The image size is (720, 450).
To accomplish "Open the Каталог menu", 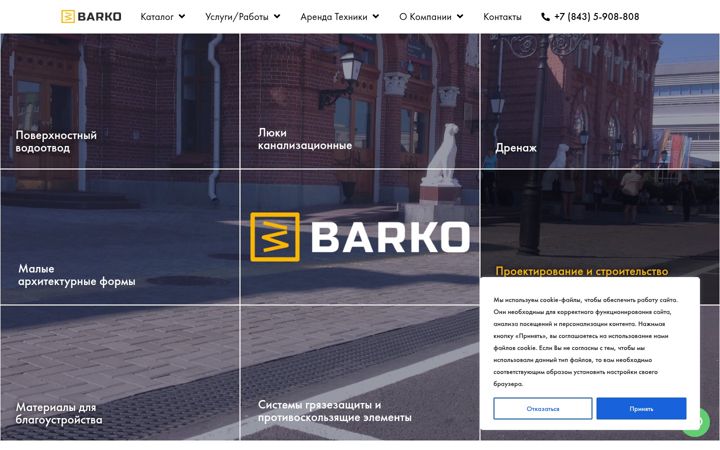I will 157,17.
